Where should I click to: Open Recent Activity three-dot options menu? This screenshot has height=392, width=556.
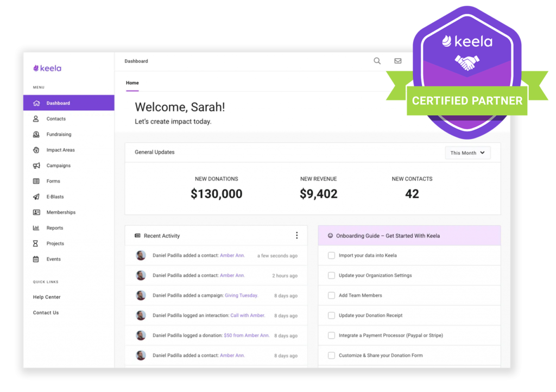click(x=297, y=235)
